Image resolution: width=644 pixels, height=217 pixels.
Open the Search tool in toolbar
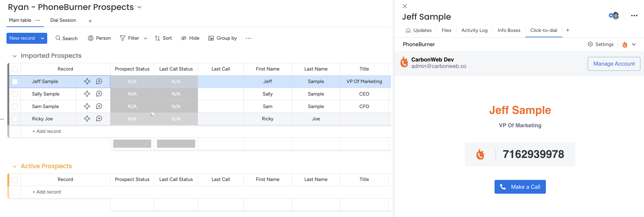point(66,38)
